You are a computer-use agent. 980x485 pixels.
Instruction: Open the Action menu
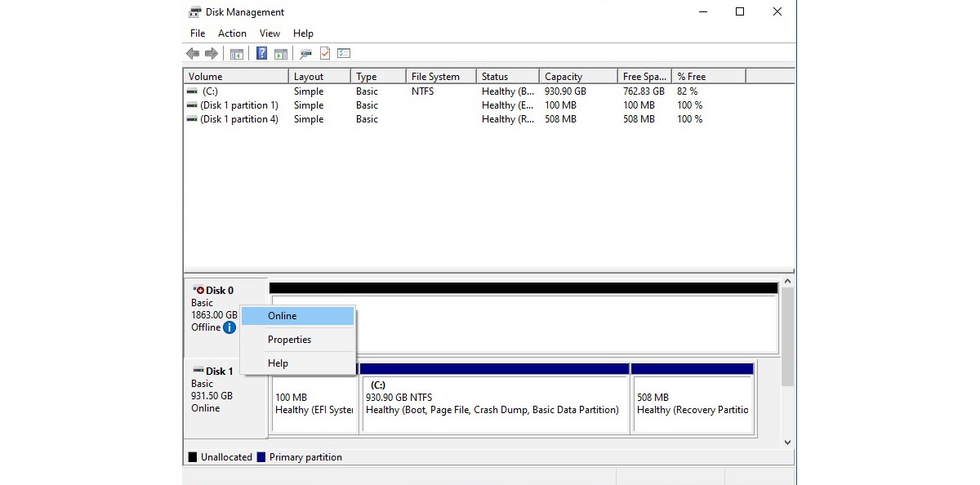point(232,33)
